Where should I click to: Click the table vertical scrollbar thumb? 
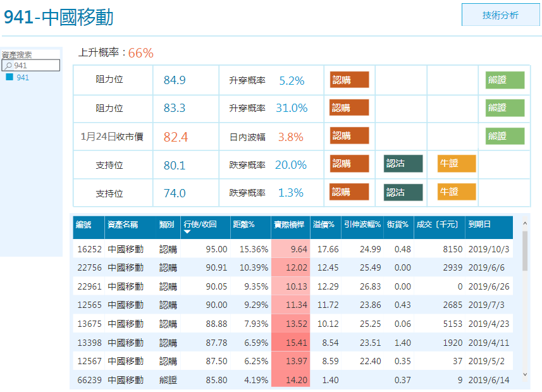click(525, 251)
